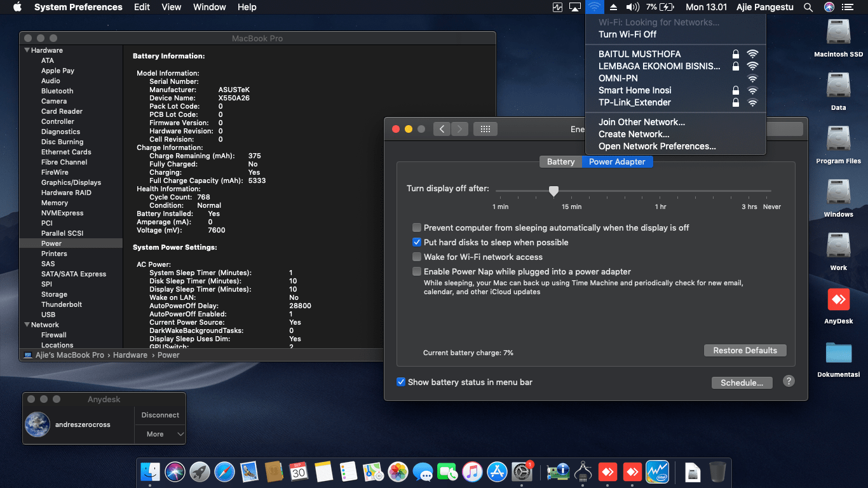Select the Power Adapter tab
This screenshot has width=868, height=488.
click(x=617, y=162)
